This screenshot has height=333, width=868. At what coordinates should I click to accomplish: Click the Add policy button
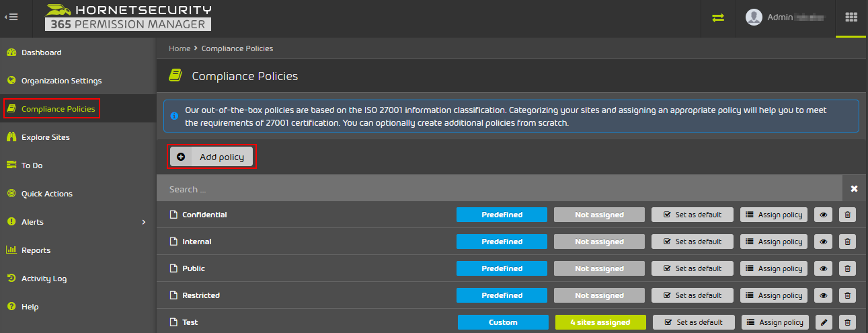coord(211,157)
